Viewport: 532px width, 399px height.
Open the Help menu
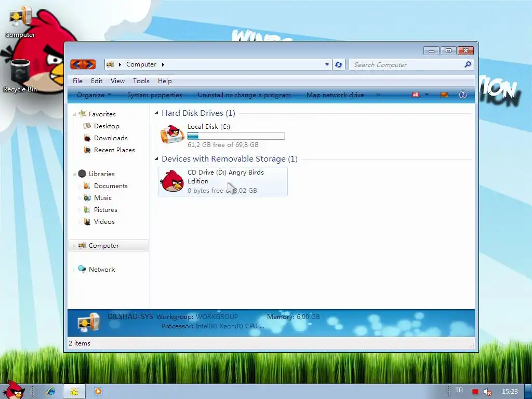(x=165, y=81)
